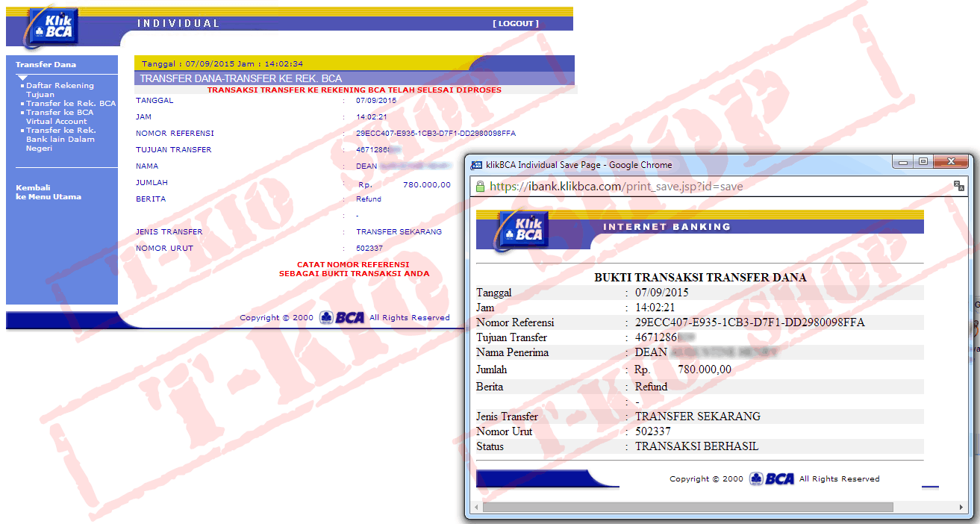Collapse the Transfer Dana triangle arrow
This screenshot has width=980, height=524.
click(x=22, y=78)
